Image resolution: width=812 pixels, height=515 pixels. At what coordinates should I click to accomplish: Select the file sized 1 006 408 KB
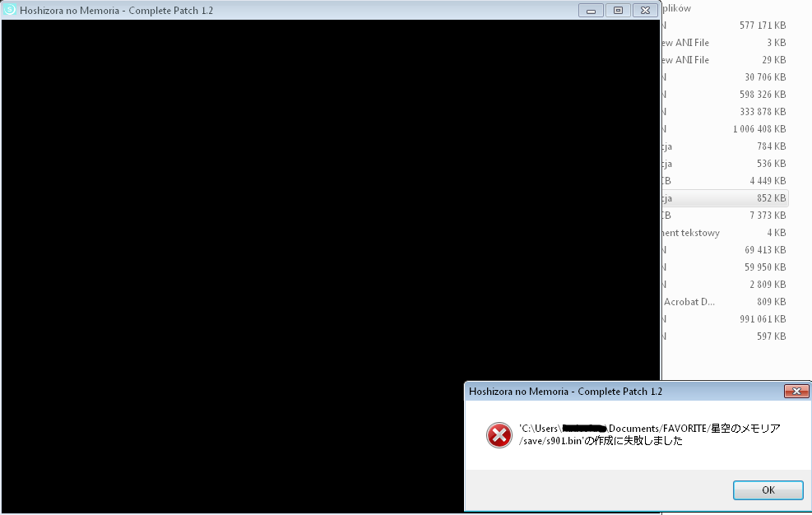pos(724,129)
